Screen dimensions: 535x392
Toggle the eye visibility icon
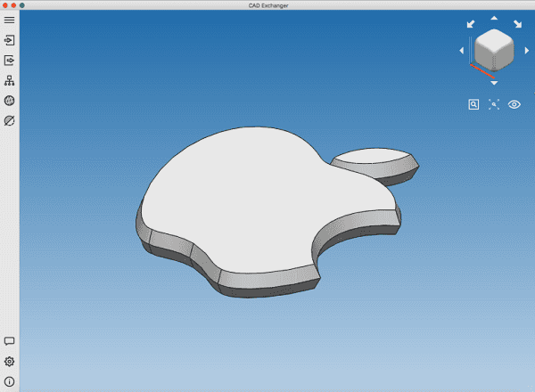click(514, 104)
